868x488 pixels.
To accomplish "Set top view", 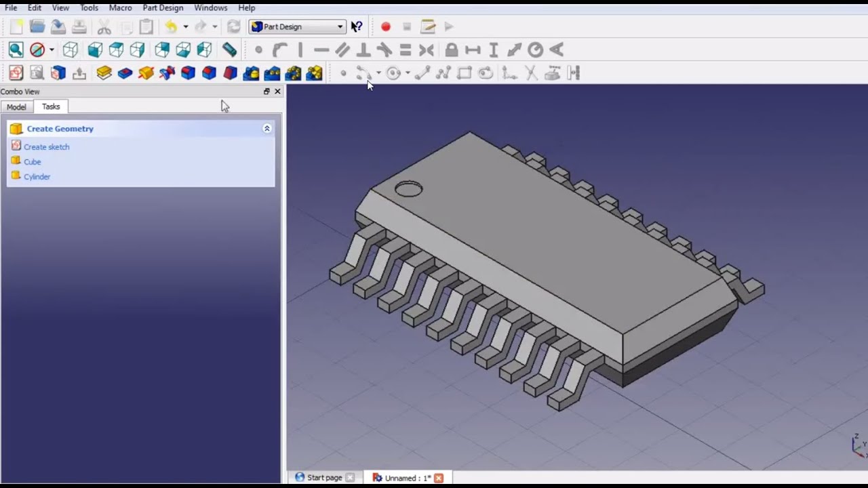I will 116,49.
